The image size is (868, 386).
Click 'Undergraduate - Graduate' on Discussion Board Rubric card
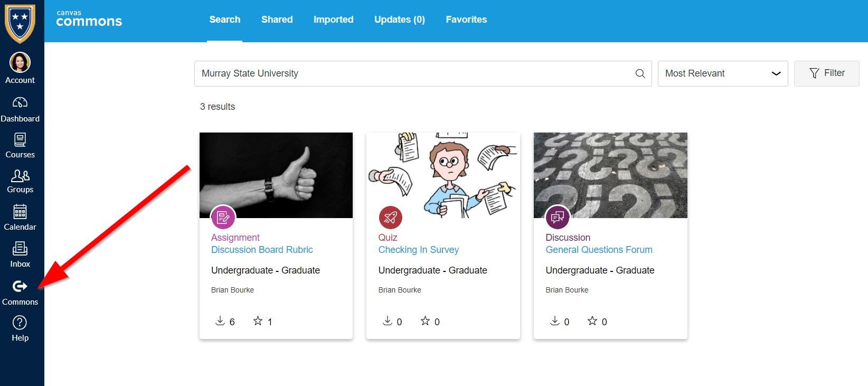pyautogui.click(x=266, y=270)
